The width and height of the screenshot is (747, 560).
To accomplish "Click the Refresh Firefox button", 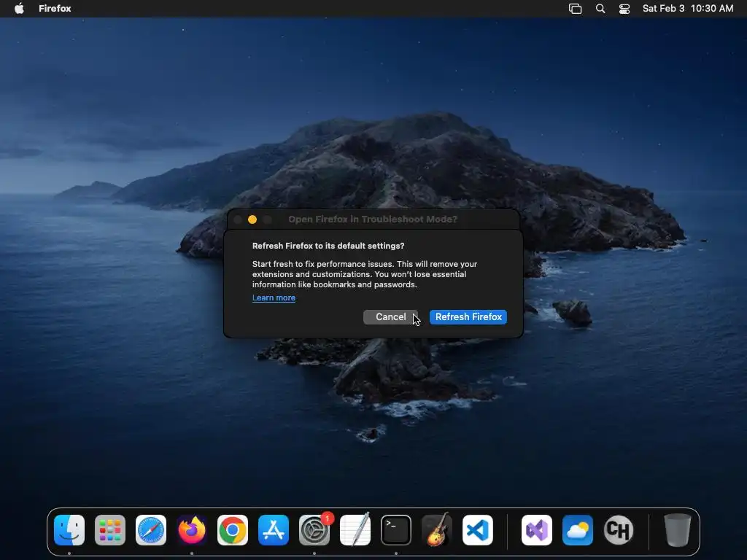I will coord(468,317).
